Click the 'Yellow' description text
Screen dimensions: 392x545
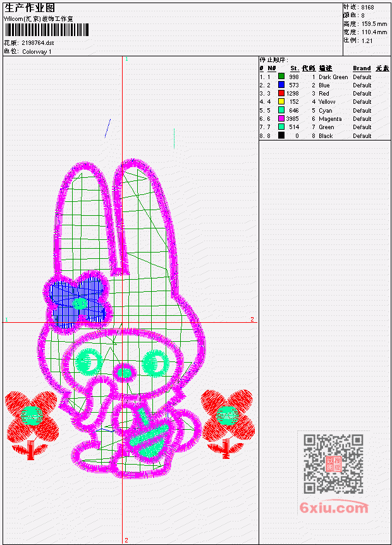(327, 102)
